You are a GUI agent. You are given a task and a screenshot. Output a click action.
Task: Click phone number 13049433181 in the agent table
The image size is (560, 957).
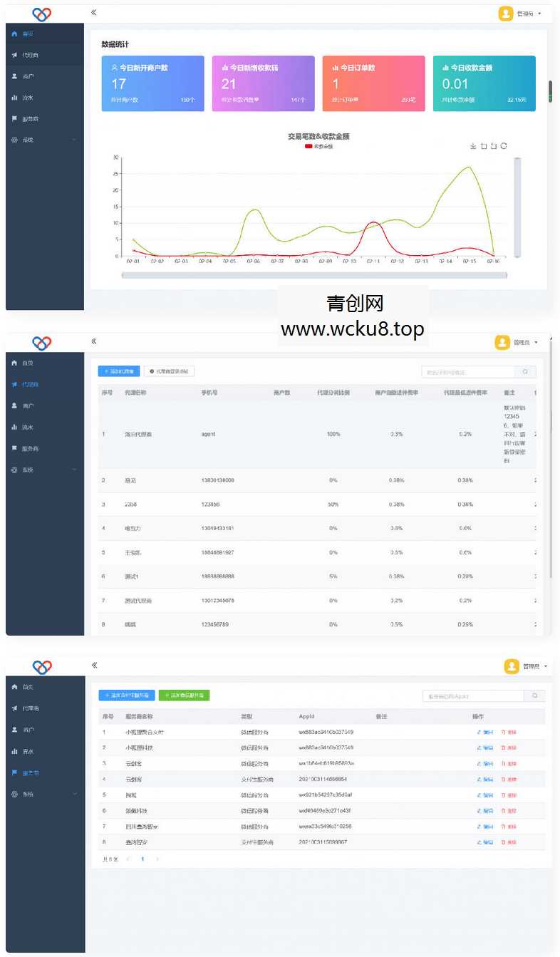pyautogui.click(x=218, y=528)
